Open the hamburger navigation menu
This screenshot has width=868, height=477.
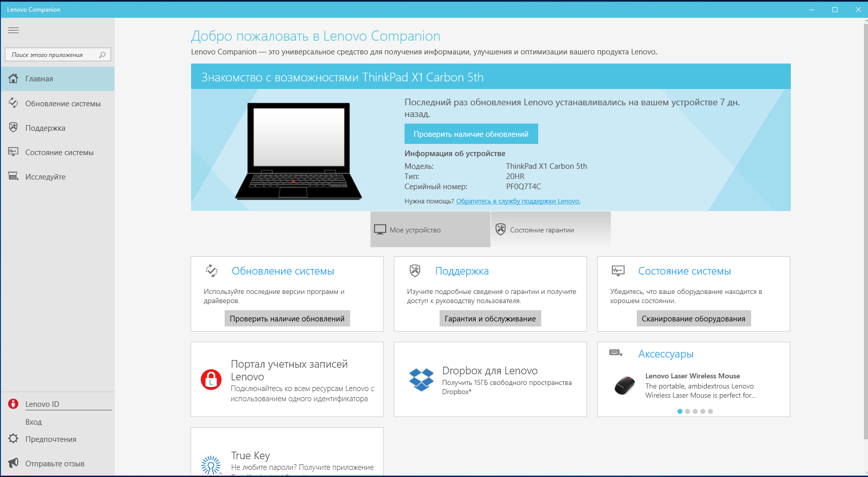pyautogui.click(x=13, y=31)
